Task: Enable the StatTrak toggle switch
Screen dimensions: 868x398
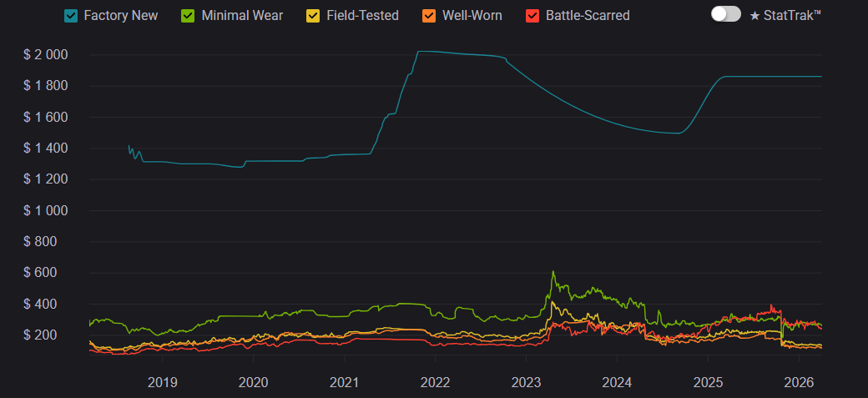Action: coord(725,14)
